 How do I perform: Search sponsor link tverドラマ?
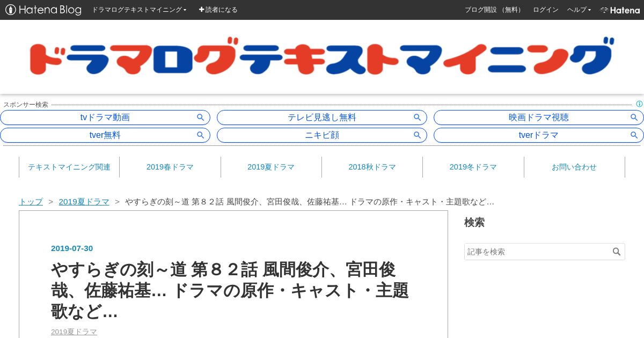coord(539,135)
